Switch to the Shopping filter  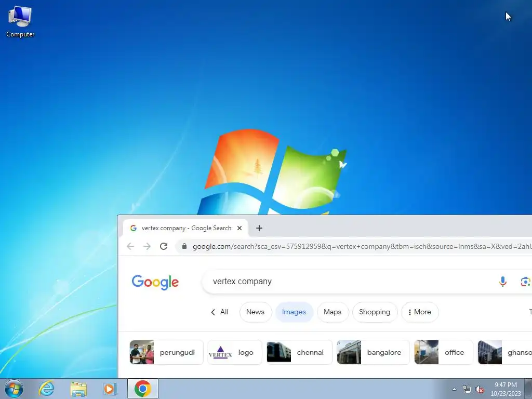(x=375, y=312)
